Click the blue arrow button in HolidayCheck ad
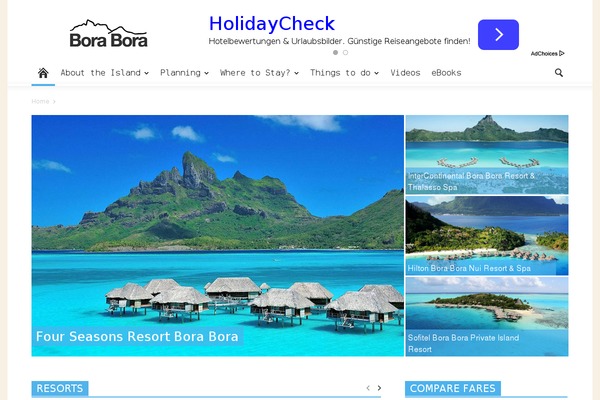Image resolution: width=600 pixels, height=400 pixels. tap(498, 34)
